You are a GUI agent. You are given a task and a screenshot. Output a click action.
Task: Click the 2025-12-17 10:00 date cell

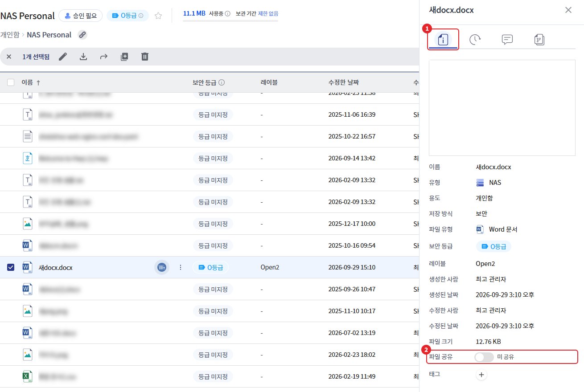pyautogui.click(x=352, y=224)
